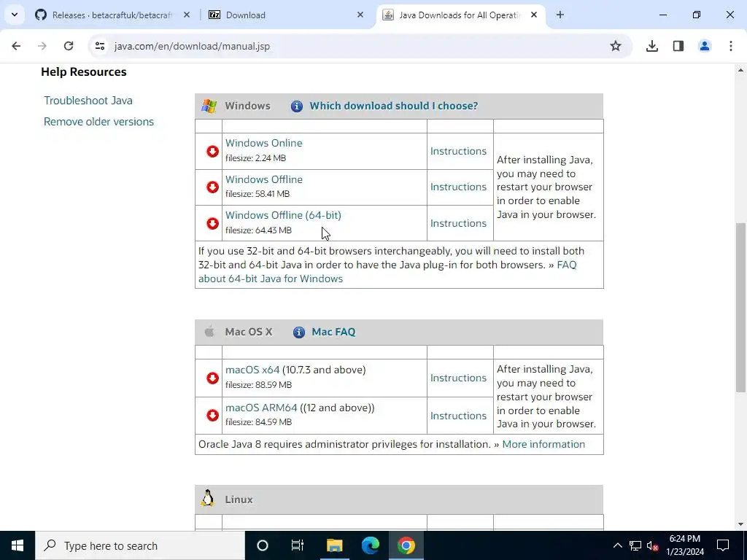Open File Explorer from the taskbar
Viewport: 747px width, 560px height.
pyautogui.click(x=334, y=545)
